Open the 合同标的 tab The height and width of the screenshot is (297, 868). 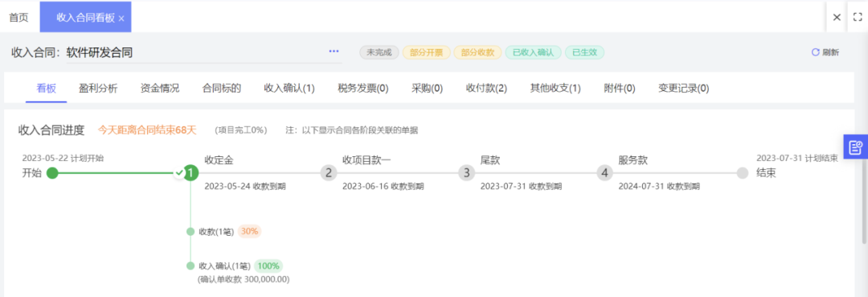pyautogui.click(x=222, y=89)
